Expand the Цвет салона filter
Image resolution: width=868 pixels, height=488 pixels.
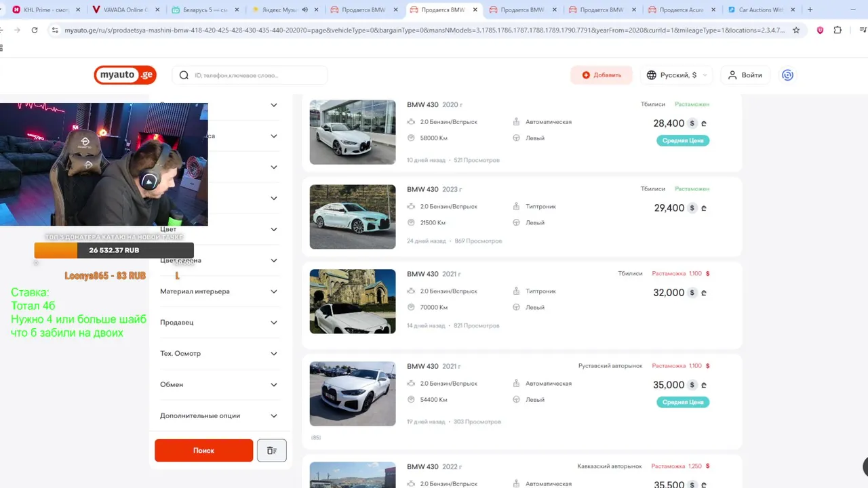tap(274, 260)
